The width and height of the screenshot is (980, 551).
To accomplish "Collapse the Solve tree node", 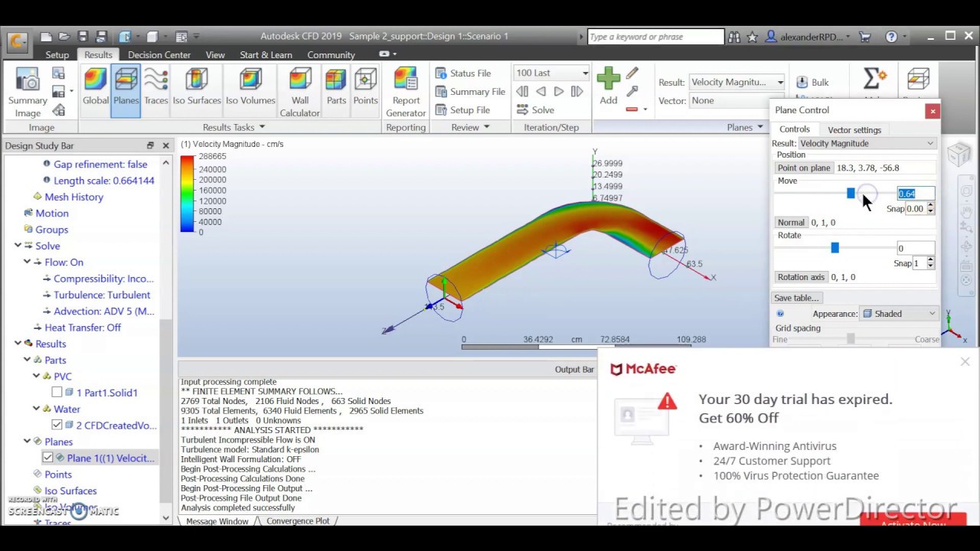I will pyautogui.click(x=18, y=246).
